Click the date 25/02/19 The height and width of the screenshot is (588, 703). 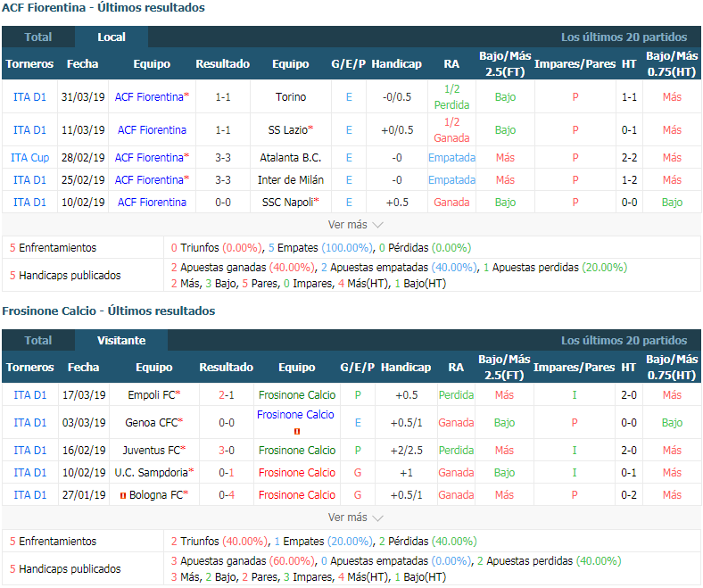[x=83, y=180]
